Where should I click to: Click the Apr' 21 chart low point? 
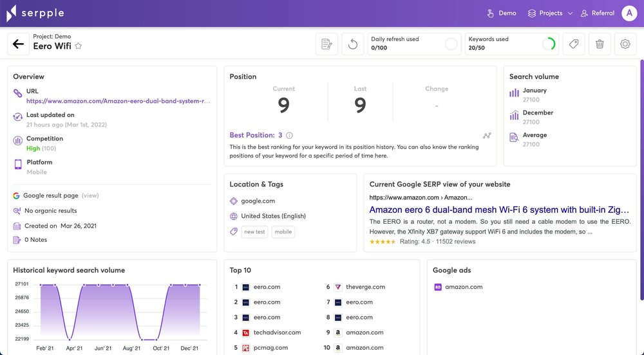pos(70,340)
